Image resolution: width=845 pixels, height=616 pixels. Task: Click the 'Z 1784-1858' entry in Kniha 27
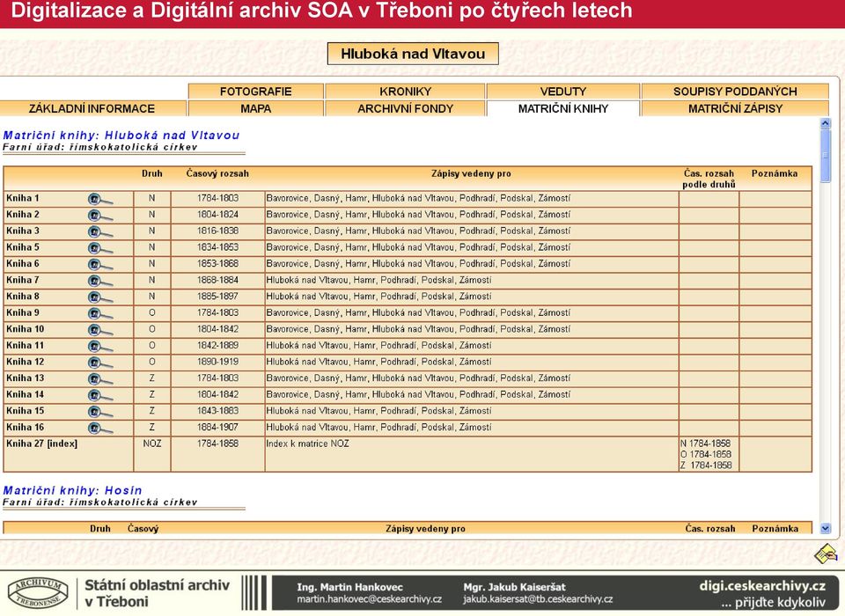[706, 466]
